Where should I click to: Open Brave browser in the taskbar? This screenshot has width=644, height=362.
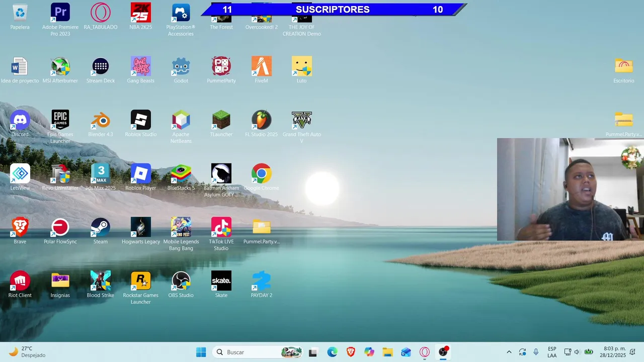point(351,352)
